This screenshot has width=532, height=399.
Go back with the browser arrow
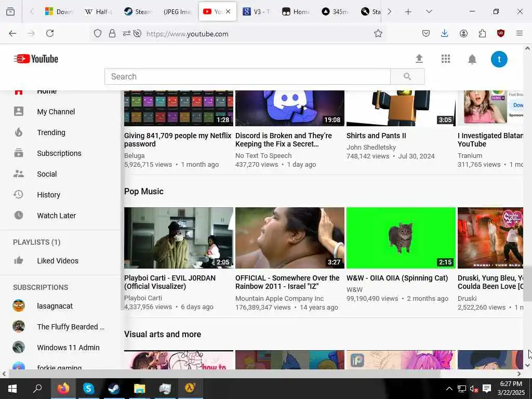pos(12,33)
